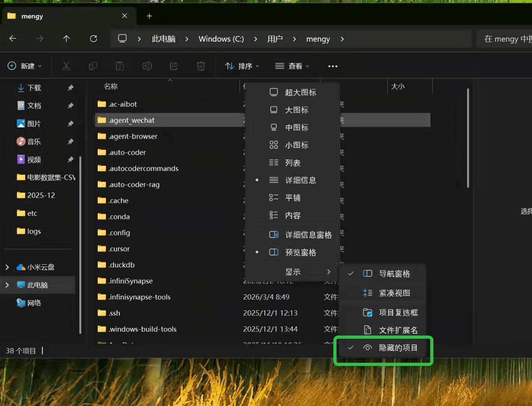Choose 列表 list view from menu
Viewport: 532px width, 406px height.
[x=292, y=163]
